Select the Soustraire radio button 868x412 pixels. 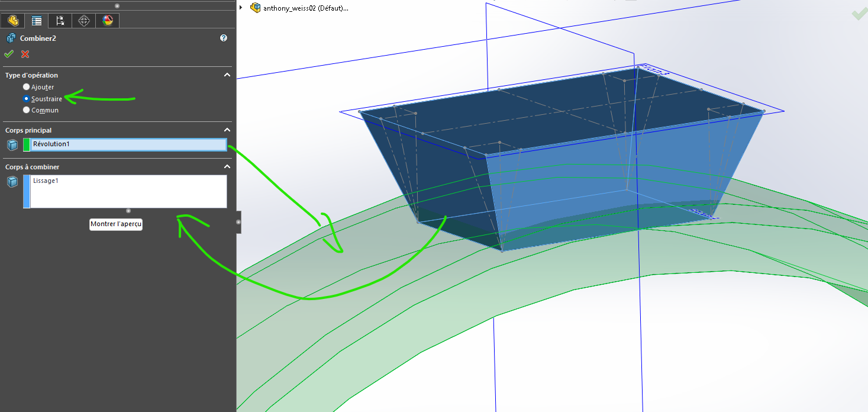pos(26,99)
